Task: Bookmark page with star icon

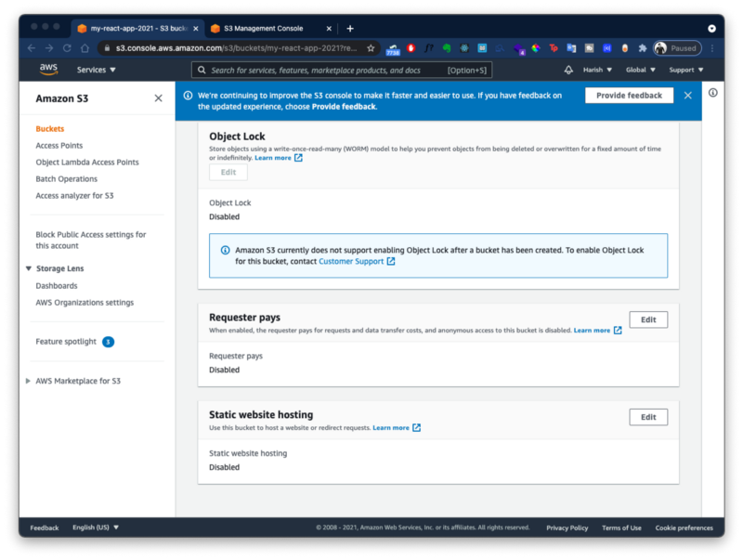Action: pyautogui.click(x=371, y=48)
